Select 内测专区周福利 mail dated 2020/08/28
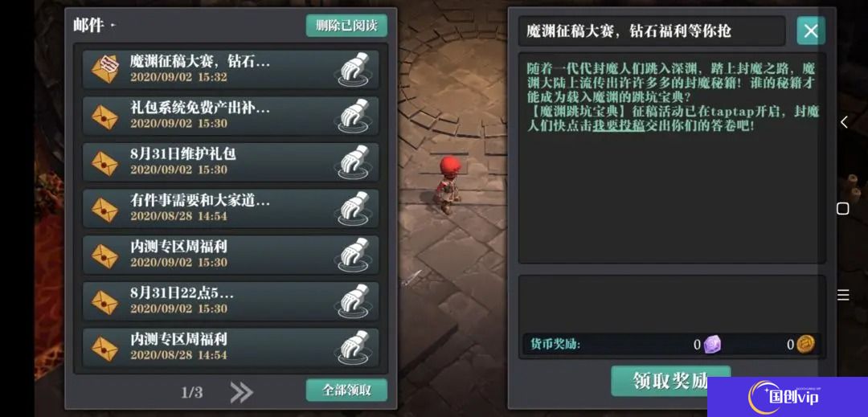 (x=231, y=347)
